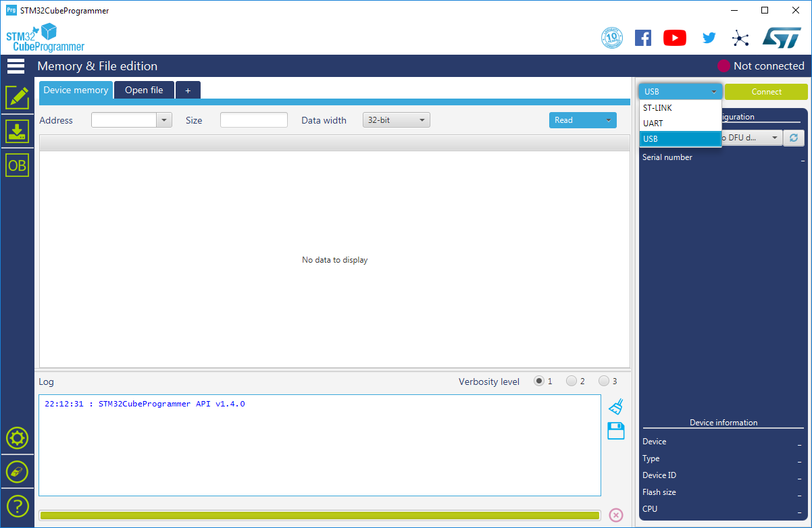Image resolution: width=812 pixels, height=528 pixels.
Task: Choose ST-LINK from interface list
Action: (x=680, y=107)
